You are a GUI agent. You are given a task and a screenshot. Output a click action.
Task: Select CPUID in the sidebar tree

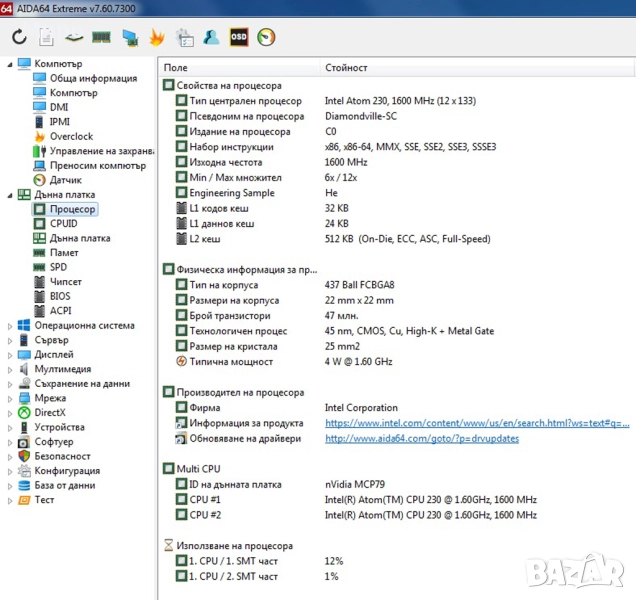point(63,224)
